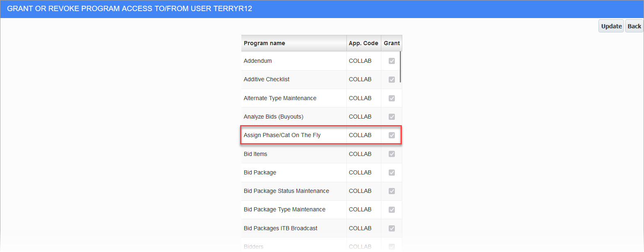Select Bid Packages ITB Broadcast text
The height and width of the screenshot is (252, 644).
click(280, 228)
